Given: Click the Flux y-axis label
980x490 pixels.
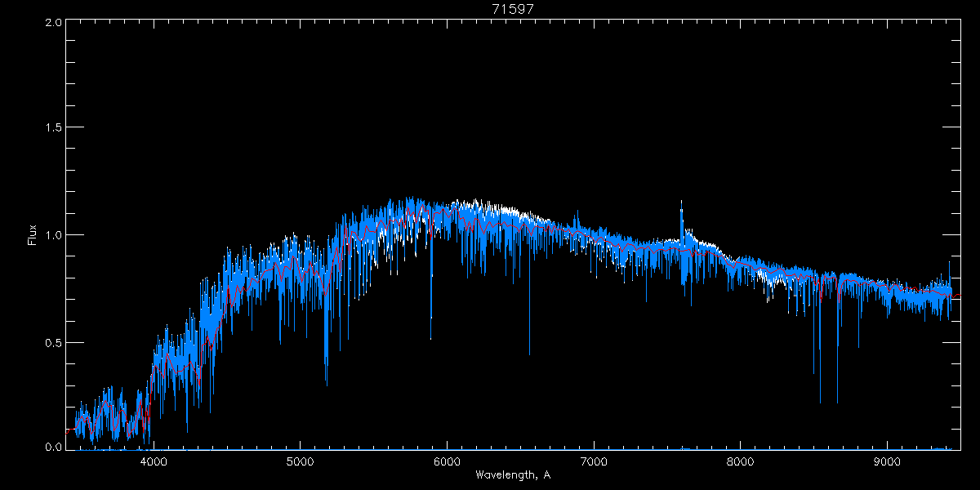Looking at the screenshot, I should (33, 235).
